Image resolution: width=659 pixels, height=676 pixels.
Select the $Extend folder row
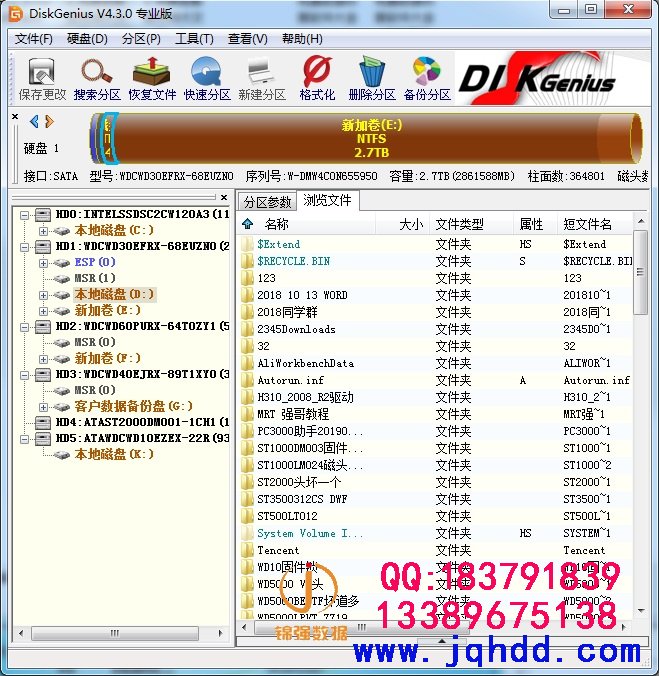tap(435, 244)
